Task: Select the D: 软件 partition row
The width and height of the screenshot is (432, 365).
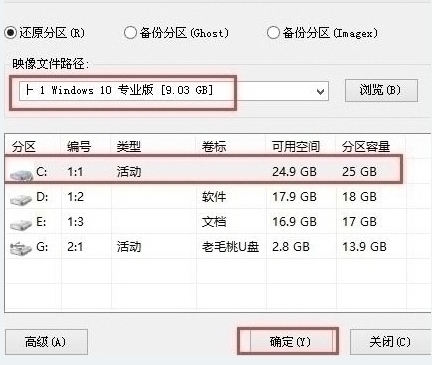Action: coord(205,197)
